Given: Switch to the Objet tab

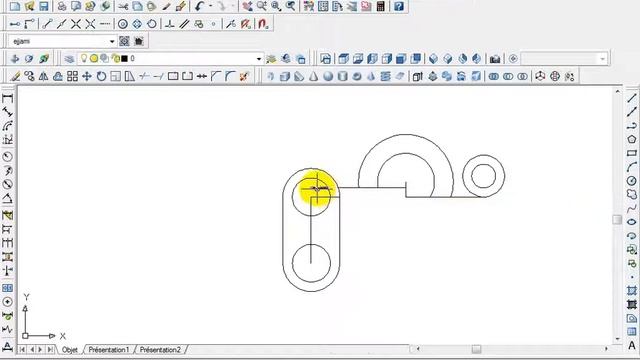Looking at the screenshot, I should tap(70, 350).
